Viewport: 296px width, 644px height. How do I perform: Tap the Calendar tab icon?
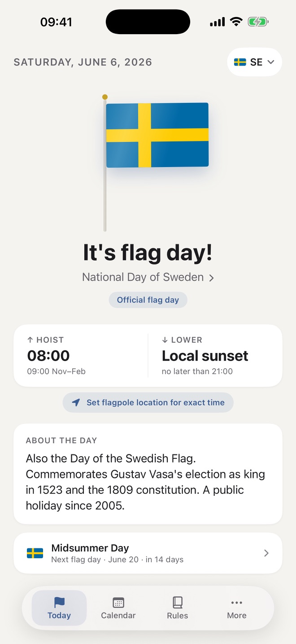(118, 602)
